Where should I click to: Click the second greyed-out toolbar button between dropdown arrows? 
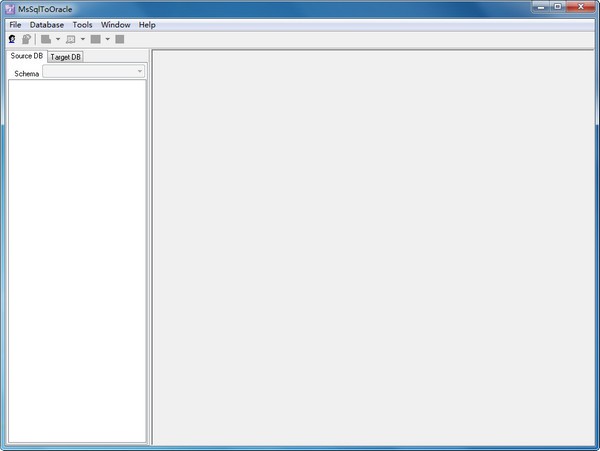pos(70,39)
